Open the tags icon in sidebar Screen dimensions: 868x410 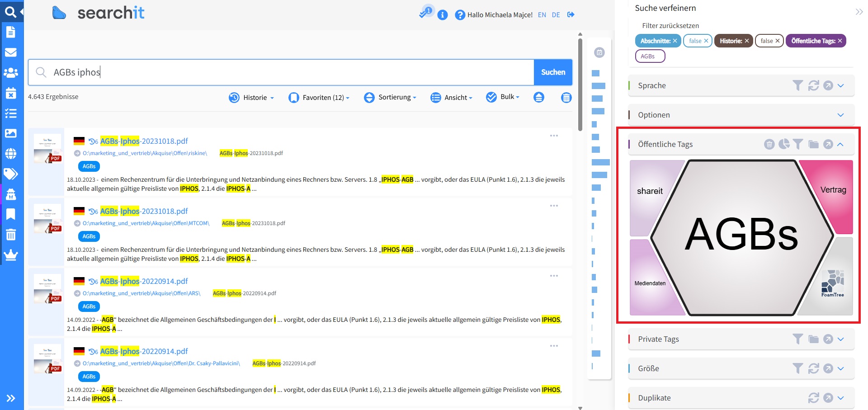click(11, 174)
